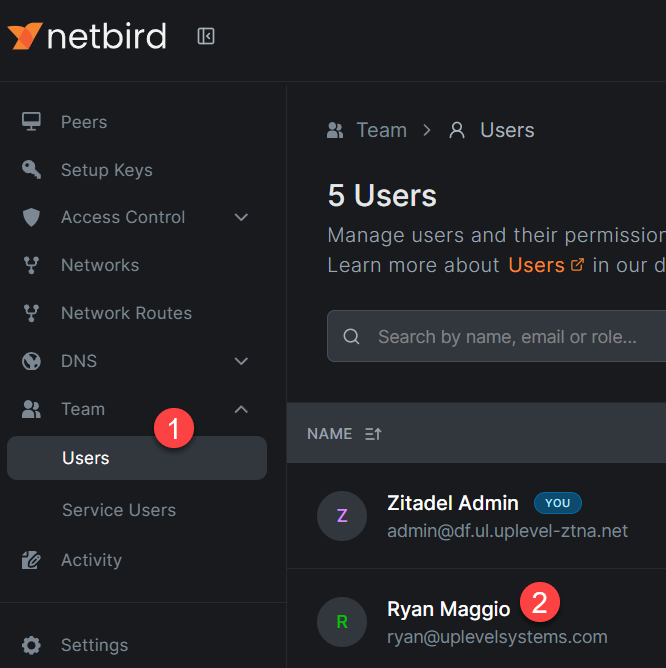Viewport: 666px width, 668px height.
Task: Click the Settings gear icon
Action: click(32, 645)
